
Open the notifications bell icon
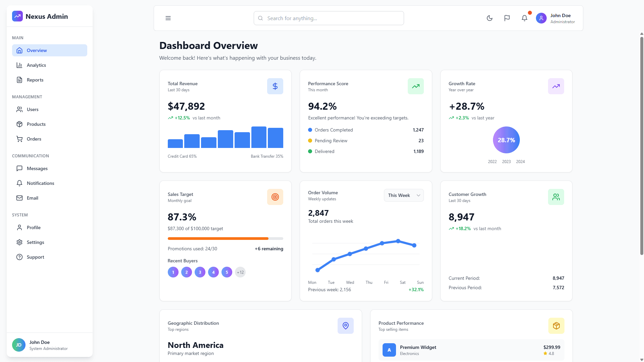(524, 18)
